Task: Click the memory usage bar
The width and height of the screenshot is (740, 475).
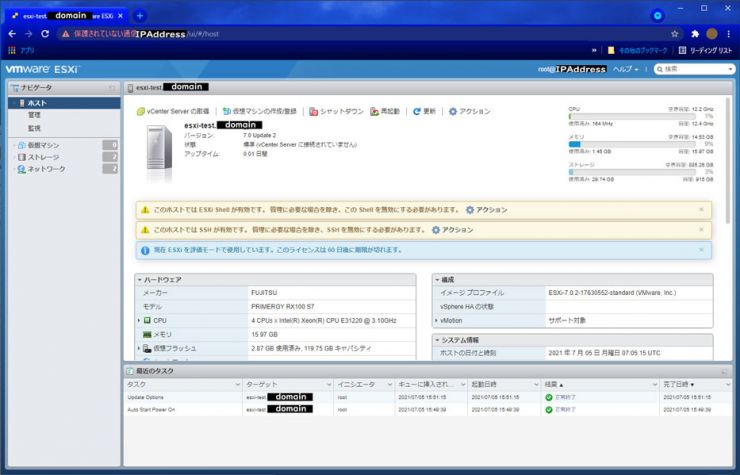Action: tap(632, 144)
